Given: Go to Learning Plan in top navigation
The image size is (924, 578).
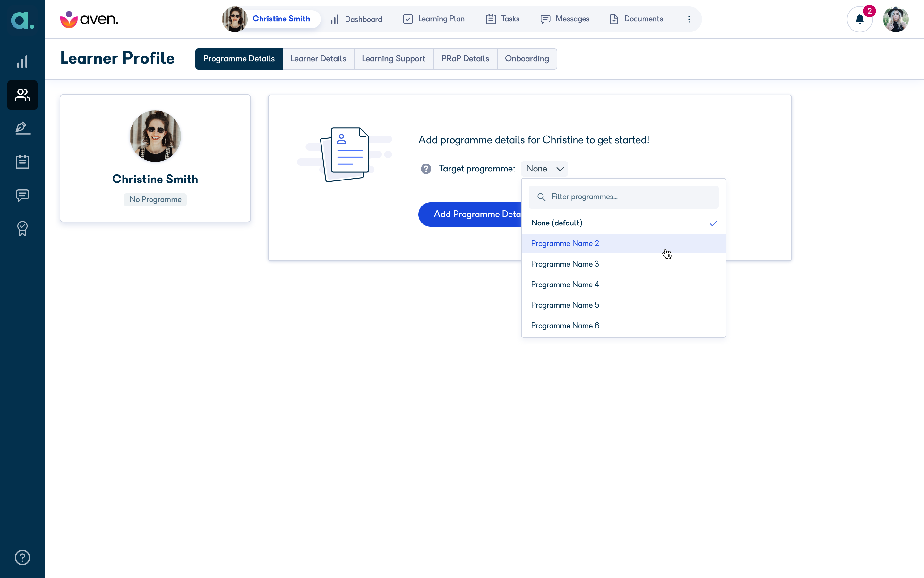Looking at the screenshot, I should (x=434, y=19).
